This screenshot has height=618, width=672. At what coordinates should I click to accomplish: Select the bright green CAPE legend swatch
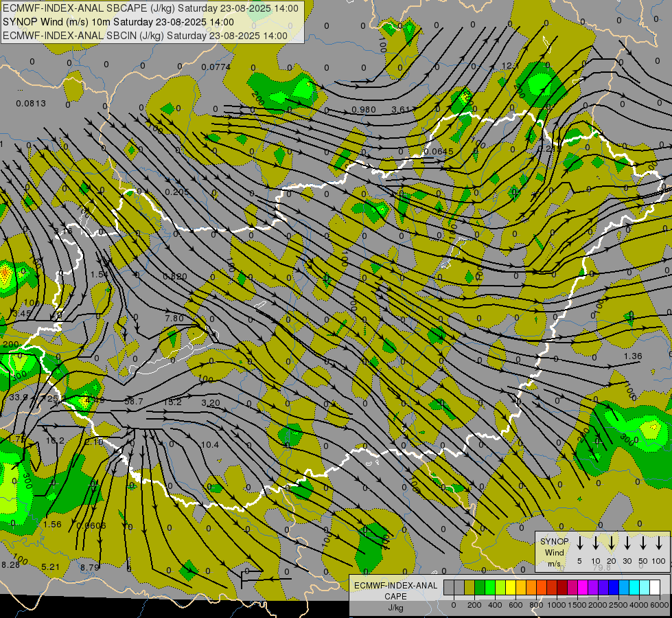tap(490, 587)
